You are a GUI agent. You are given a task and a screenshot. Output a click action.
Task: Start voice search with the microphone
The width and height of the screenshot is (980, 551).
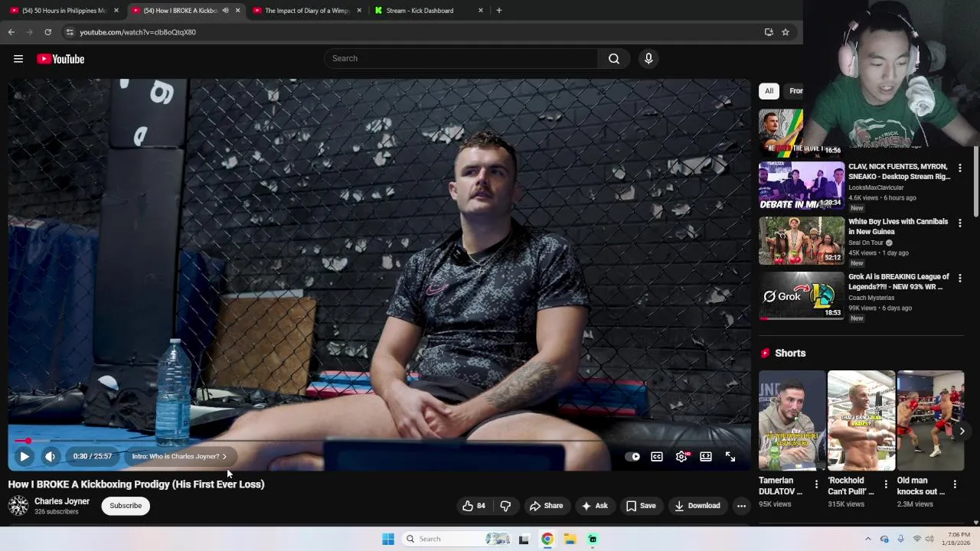point(648,58)
